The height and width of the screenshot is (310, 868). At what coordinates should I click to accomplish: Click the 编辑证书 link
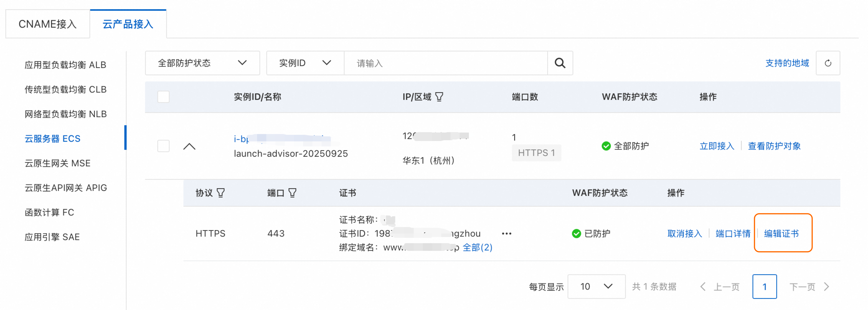tap(781, 233)
